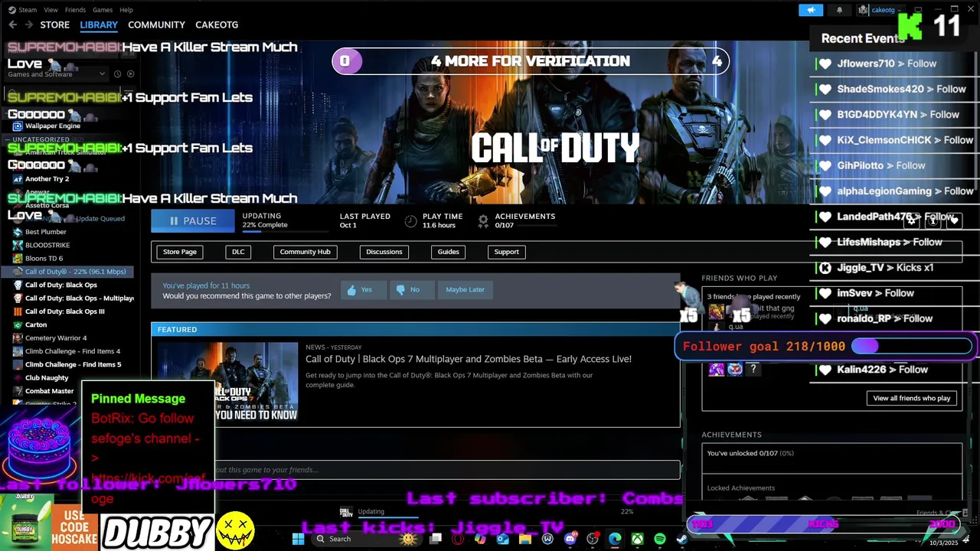Open the Games menu

[x=103, y=10]
